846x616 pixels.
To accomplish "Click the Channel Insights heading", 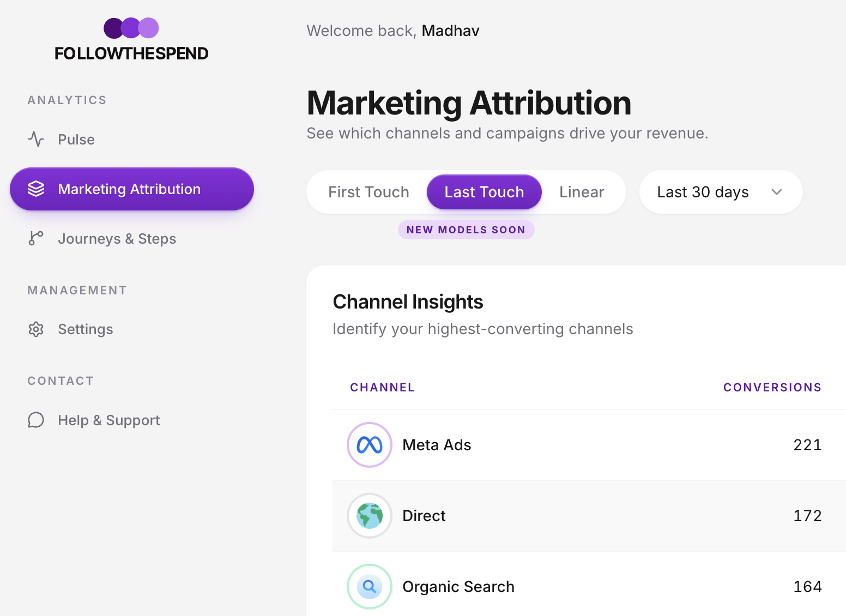I will [408, 302].
